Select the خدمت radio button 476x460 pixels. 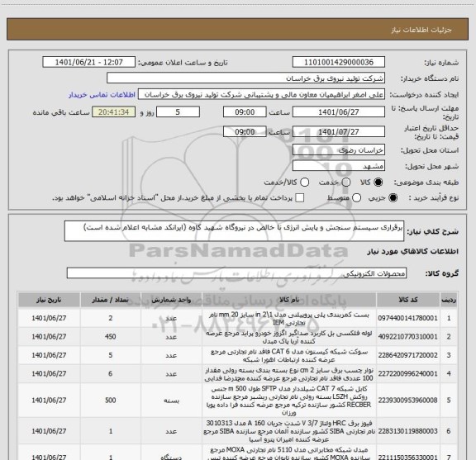click(345, 183)
